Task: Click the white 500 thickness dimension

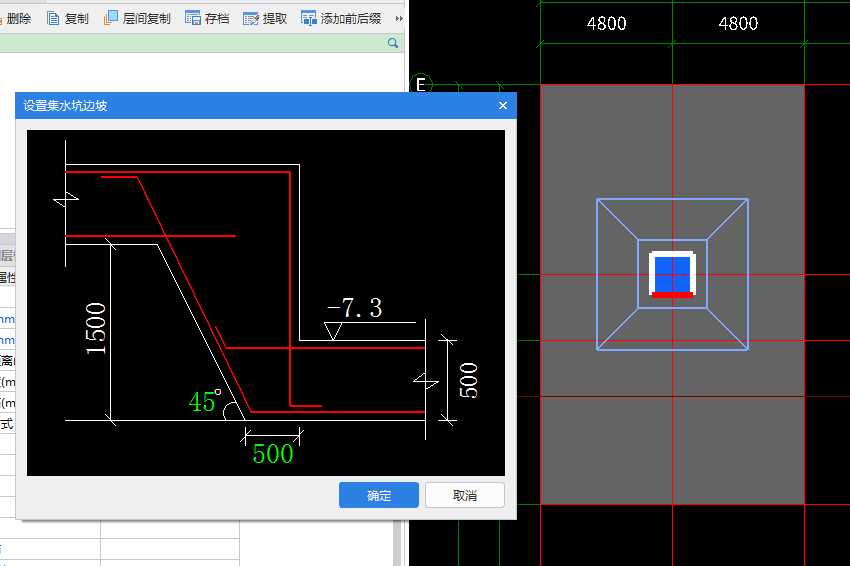Action: point(468,381)
